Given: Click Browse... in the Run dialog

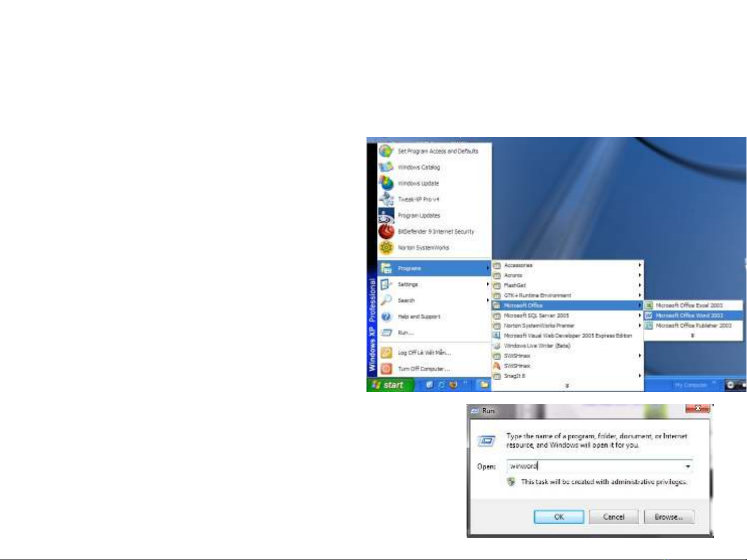Looking at the screenshot, I should pos(669,517).
